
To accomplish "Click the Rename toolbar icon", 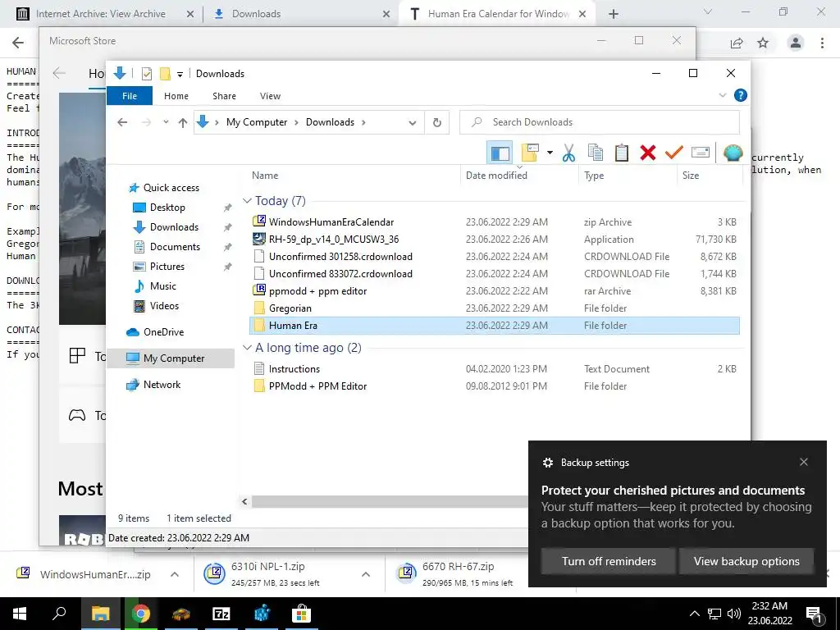I will point(701,153).
